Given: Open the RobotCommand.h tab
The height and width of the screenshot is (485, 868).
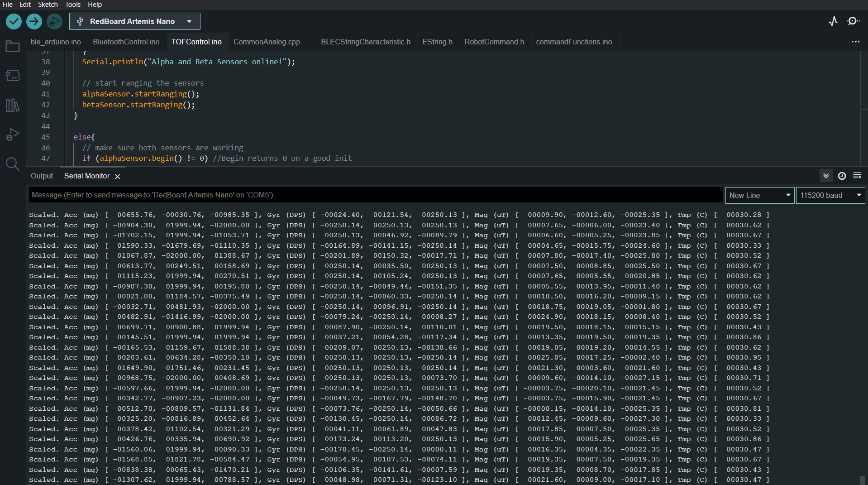Looking at the screenshot, I should tap(494, 42).
